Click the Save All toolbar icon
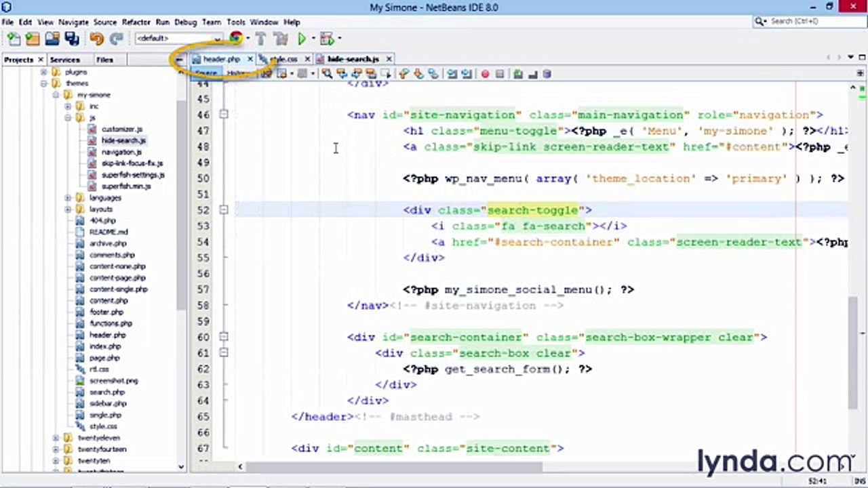868x488 pixels. point(72,39)
